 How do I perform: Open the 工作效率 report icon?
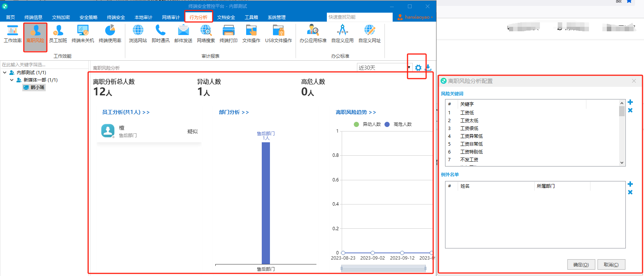[13, 34]
